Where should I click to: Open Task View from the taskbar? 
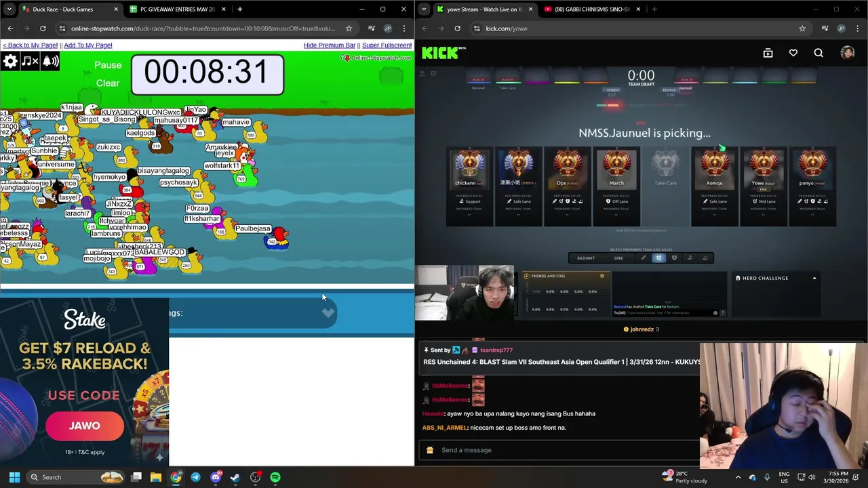pyautogui.click(x=136, y=477)
